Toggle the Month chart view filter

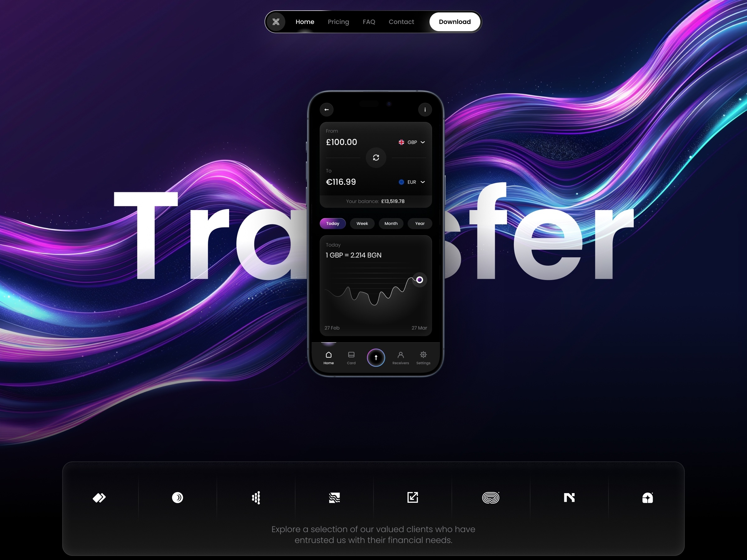(391, 222)
